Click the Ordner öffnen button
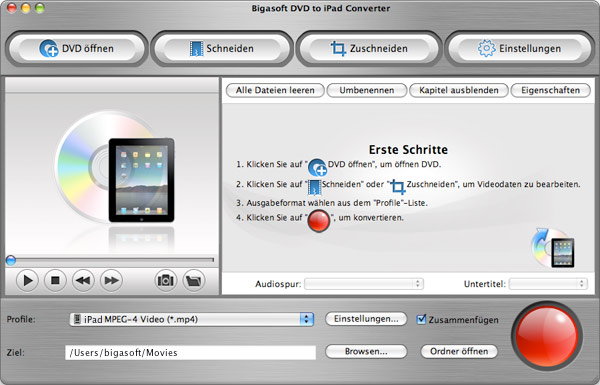Viewport: 600px width, 385px height. pyautogui.click(x=459, y=351)
